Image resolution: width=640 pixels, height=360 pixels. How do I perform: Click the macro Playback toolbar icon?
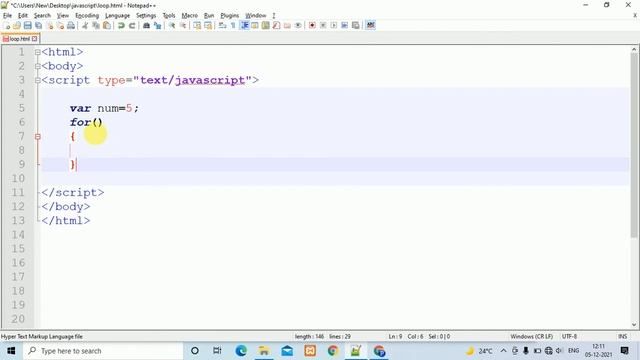tap(333, 25)
